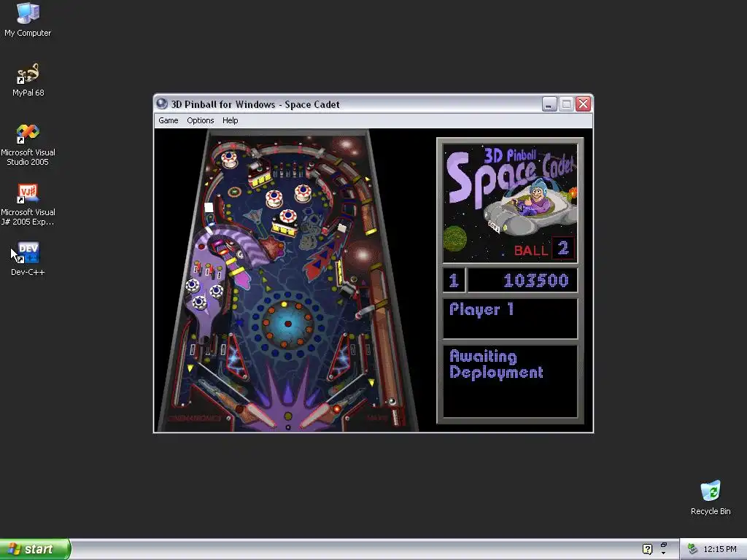Image resolution: width=747 pixels, height=560 pixels.
Task: Click the BALL 2 counter
Action: click(544, 249)
